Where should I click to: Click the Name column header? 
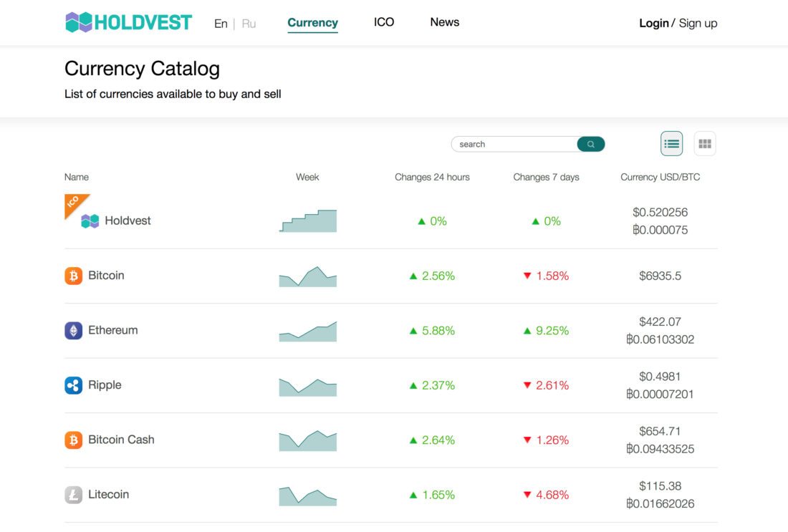[77, 177]
